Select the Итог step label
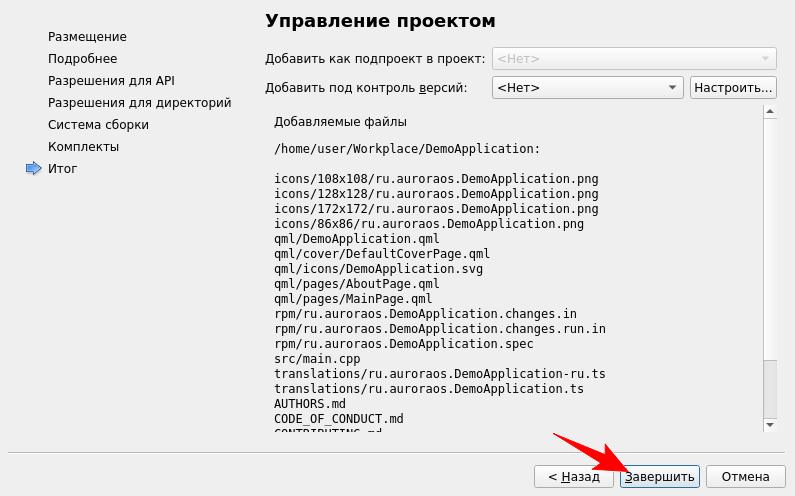The height and width of the screenshot is (496, 795). click(62, 168)
